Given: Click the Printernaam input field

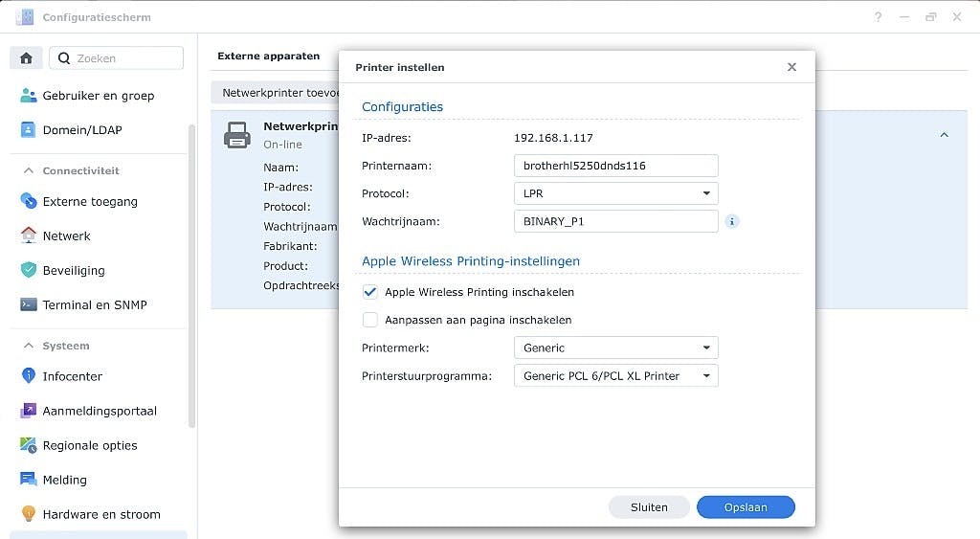Looking at the screenshot, I should (x=615, y=166).
